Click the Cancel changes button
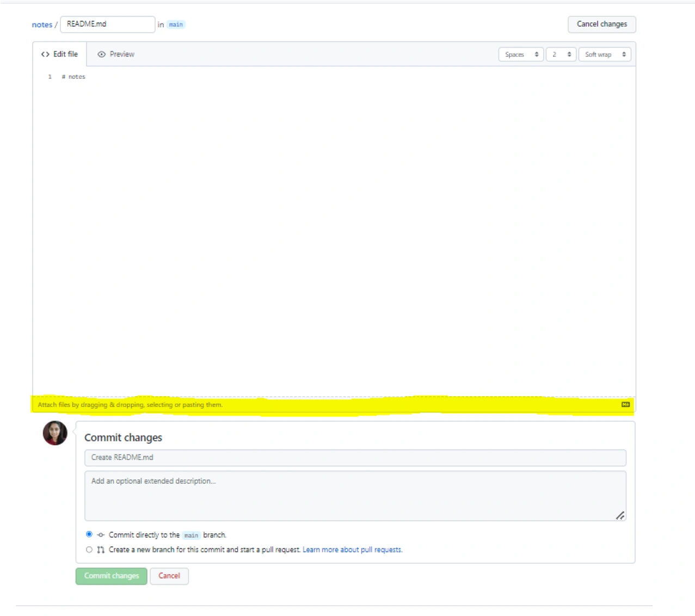695x616 pixels. pyautogui.click(x=601, y=24)
